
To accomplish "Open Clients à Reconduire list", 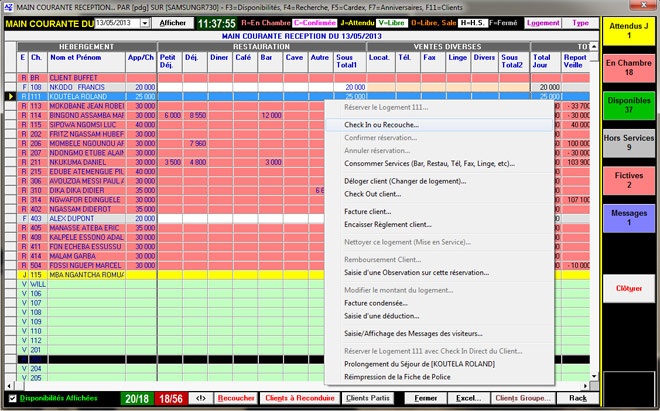I will click(299, 398).
